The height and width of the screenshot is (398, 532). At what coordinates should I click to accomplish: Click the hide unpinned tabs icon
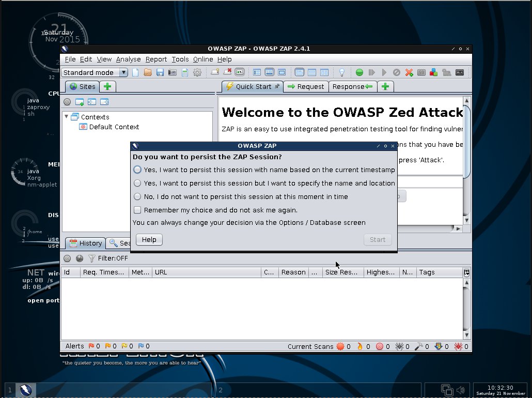click(x=227, y=72)
